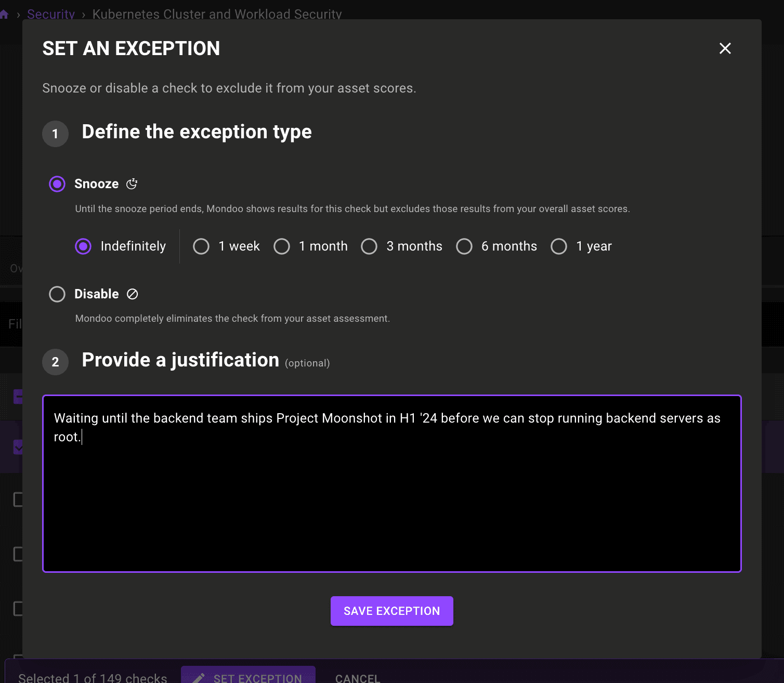This screenshot has height=683, width=784.
Task: Select the Snooze exception type radio
Action: 57,184
